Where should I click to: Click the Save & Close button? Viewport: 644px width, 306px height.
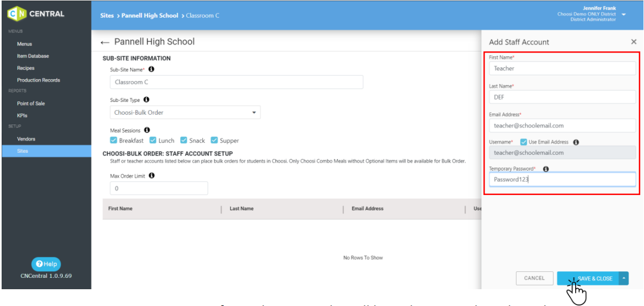588,278
